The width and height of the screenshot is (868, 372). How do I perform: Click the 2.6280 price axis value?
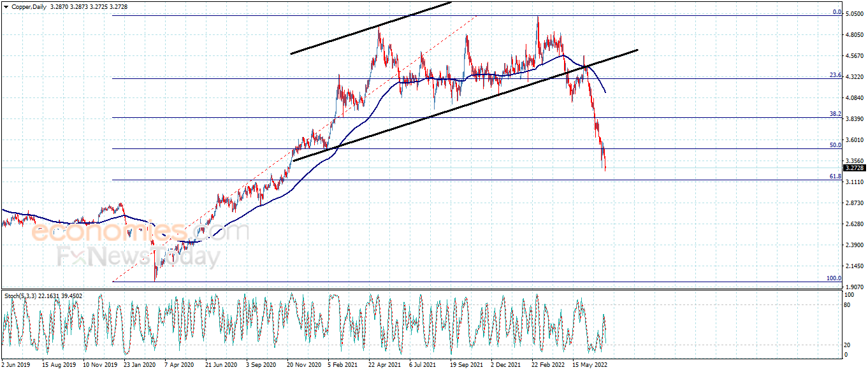click(855, 224)
